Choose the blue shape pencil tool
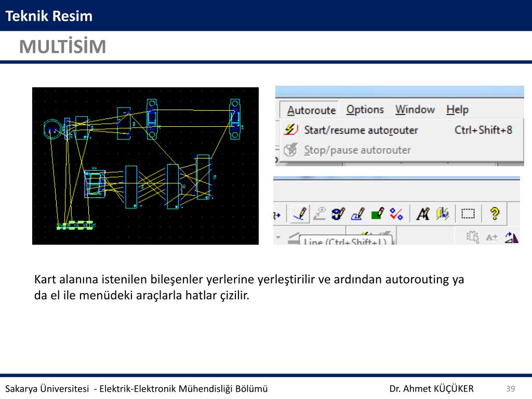Screen dimensions: 532x399 (357, 214)
